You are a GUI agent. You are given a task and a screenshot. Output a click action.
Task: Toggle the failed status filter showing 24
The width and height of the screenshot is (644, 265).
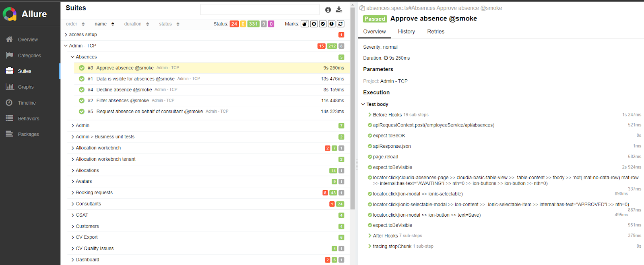(x=234, y=24)
